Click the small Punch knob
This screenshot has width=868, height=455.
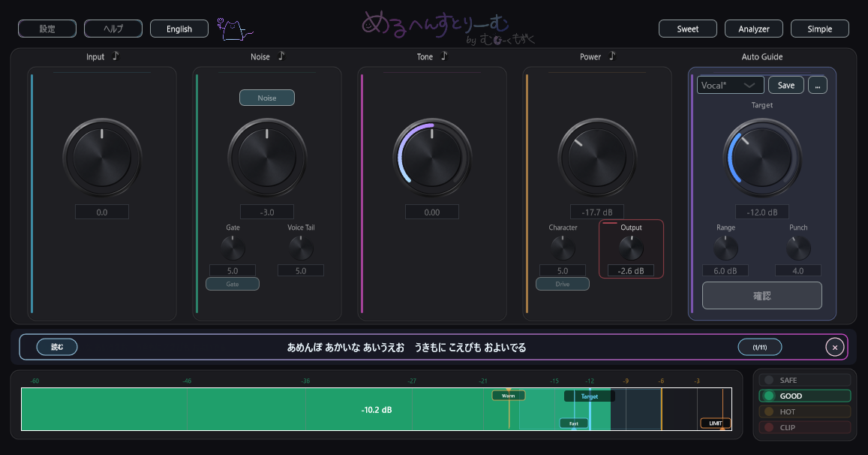(x=798, y=249)
